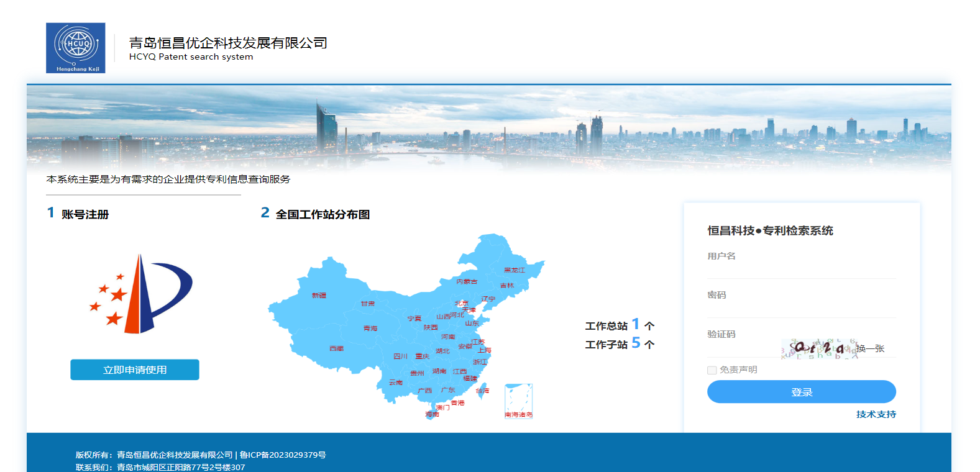Click 四川 province on the map
The height and width of the screenshot is (472, 980).
pos(400,356)
